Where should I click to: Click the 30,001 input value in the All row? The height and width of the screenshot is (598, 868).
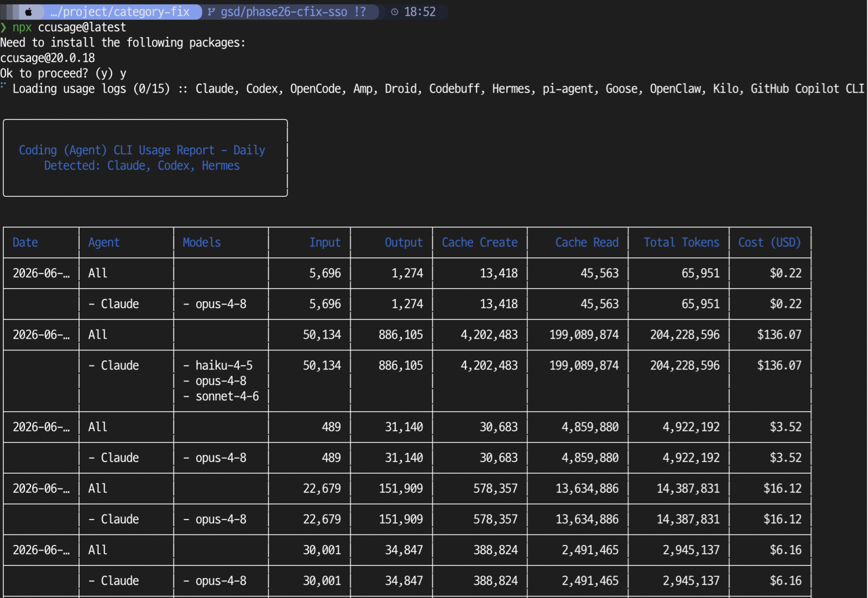pyautogui.click(x=322, y=550)
